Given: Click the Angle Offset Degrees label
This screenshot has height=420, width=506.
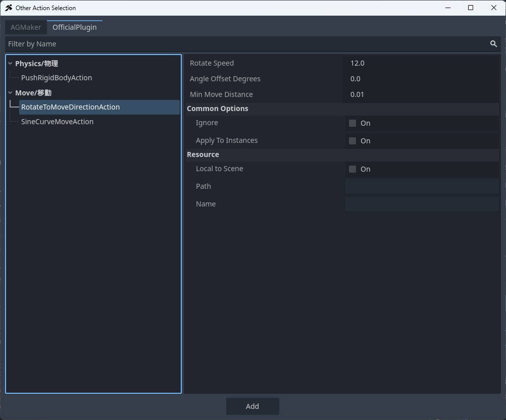Looking at the screenshot, I should pyautogui.click(x=225, y=79).
